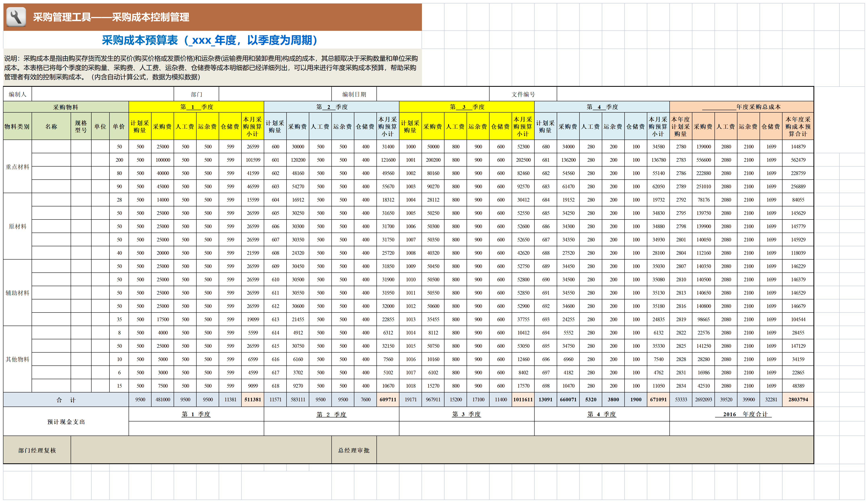868x503 pixels.
Task: Click underlined 第 4 季度 in the 预计现金支出 row
Action: (x=601, y=414)
